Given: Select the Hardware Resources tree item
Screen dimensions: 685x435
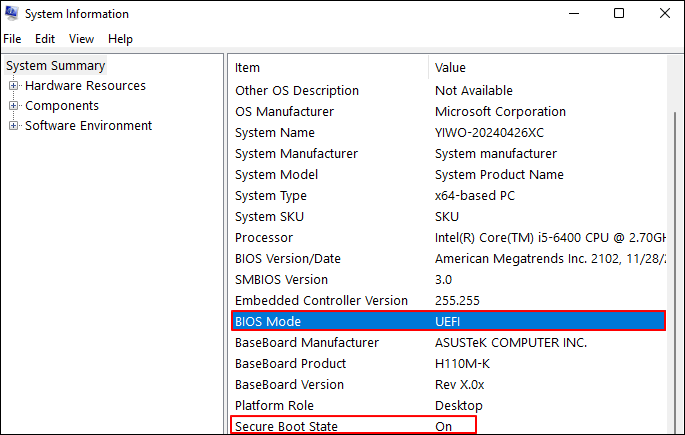Looking at the screenshot, I should 85,86.
